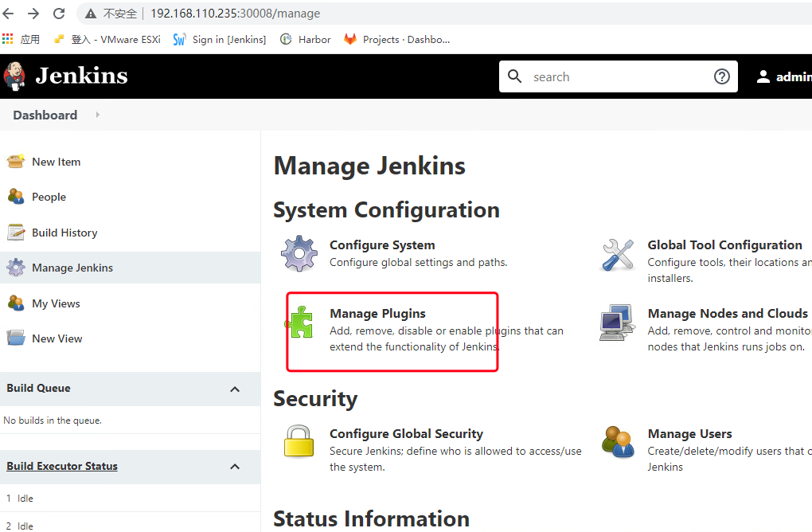The width and height of the screenshot is (812, 532).
Task: Open Configure System
Action: [382, 245]
